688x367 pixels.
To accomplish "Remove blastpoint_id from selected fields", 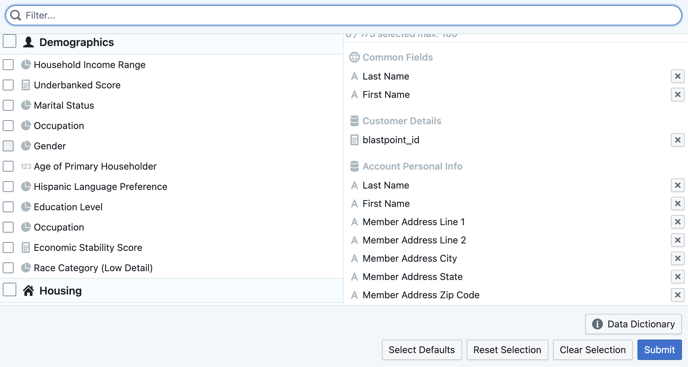I will 677,140.
